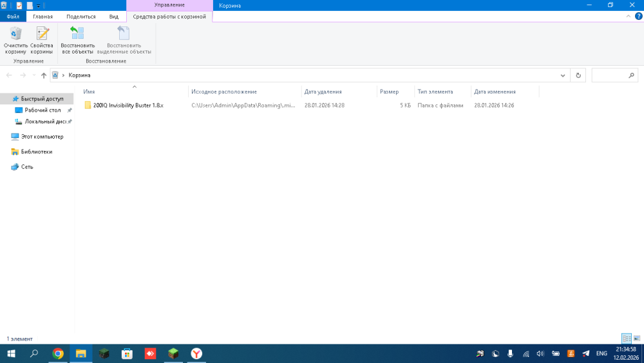Switch to large icons view in status bar

tap(637, 338)
